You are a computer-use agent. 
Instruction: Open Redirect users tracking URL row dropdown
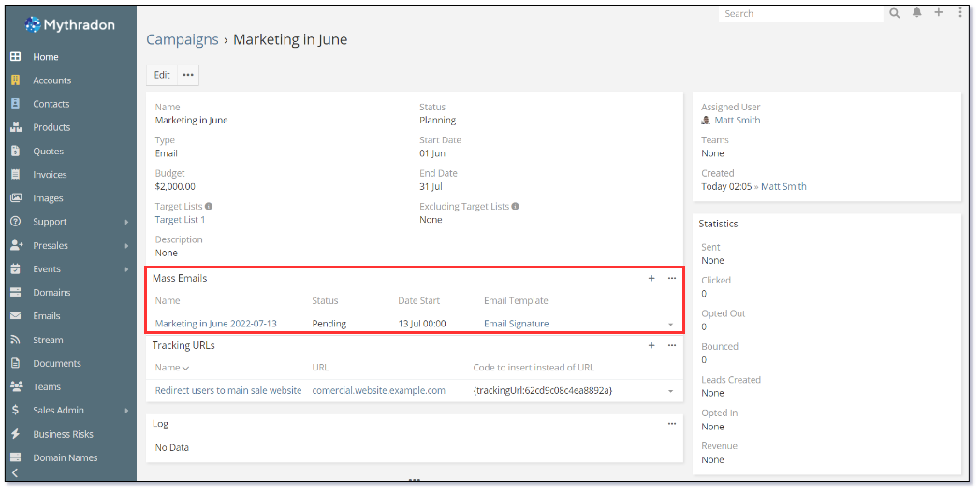pos(670,391)
